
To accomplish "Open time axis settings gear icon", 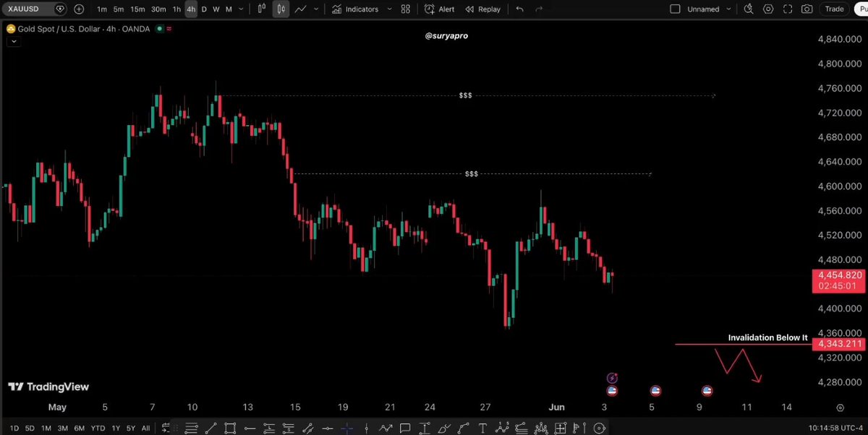I will [x=840, y=408].
